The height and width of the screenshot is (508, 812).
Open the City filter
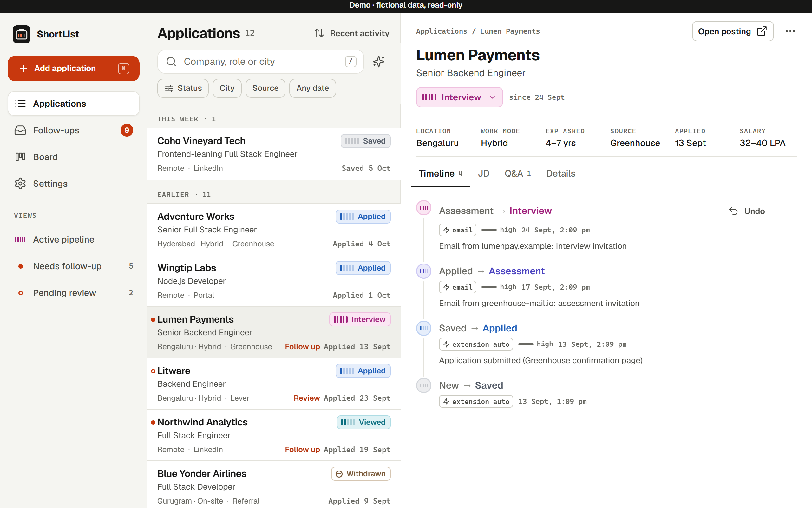[x=227, y=88]
